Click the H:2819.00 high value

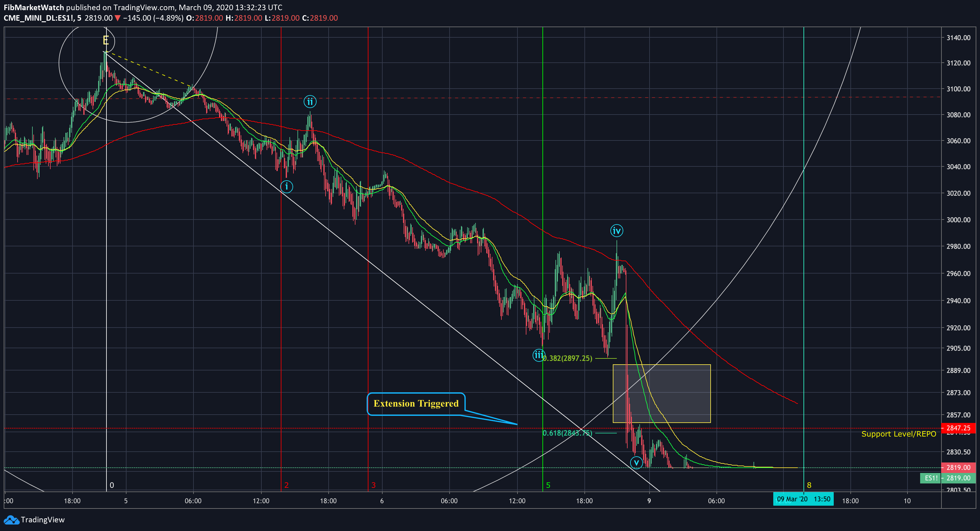tap(243, 18)
